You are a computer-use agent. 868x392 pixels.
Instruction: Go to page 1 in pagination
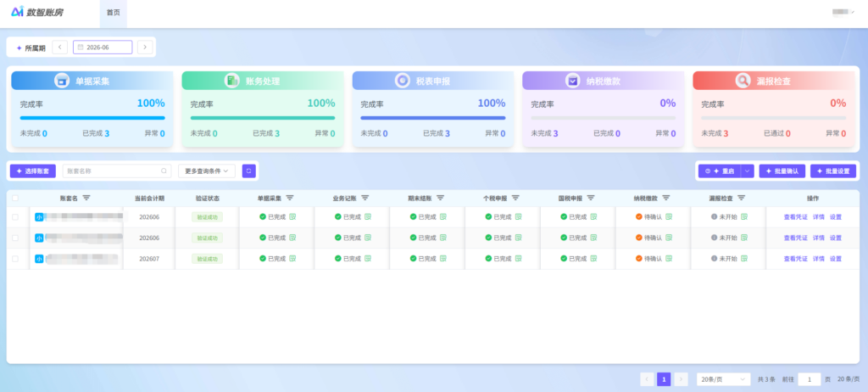664,379
